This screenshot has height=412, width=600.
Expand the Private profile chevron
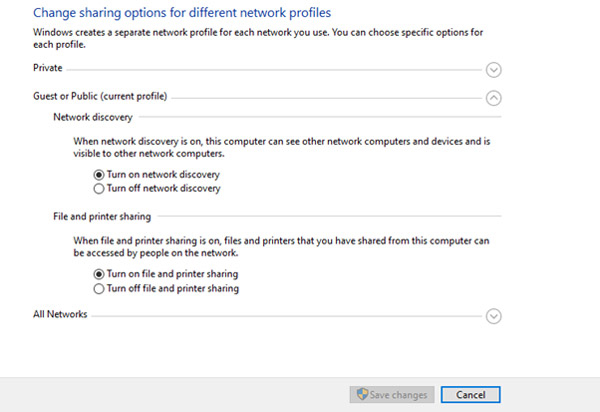pyautogui.click(x=493, y=70)
